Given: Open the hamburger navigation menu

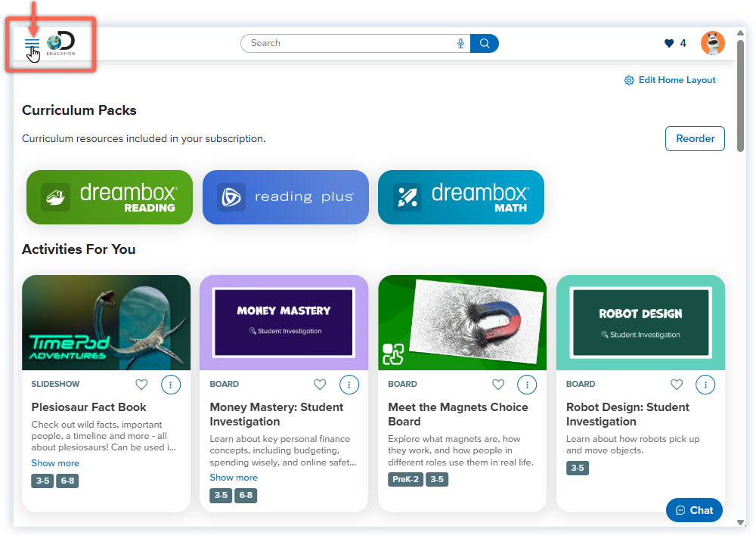Looking at the screenshot, I should 32,44.
